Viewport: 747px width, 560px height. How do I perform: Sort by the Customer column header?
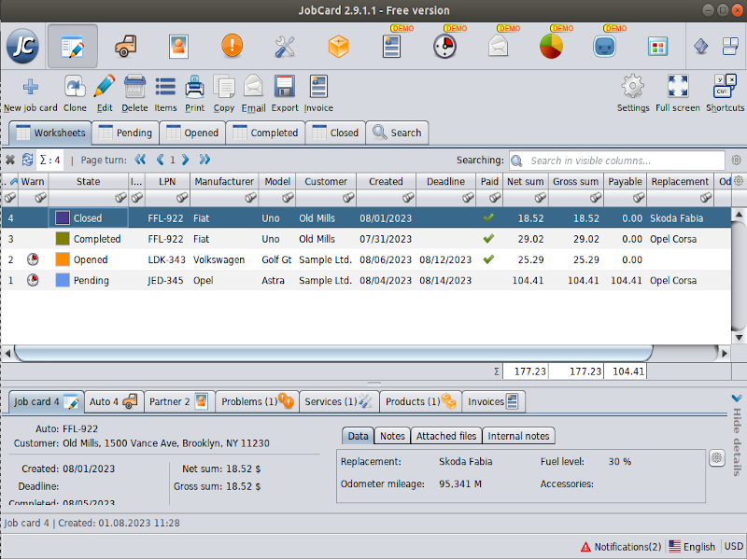click(326, 181)
